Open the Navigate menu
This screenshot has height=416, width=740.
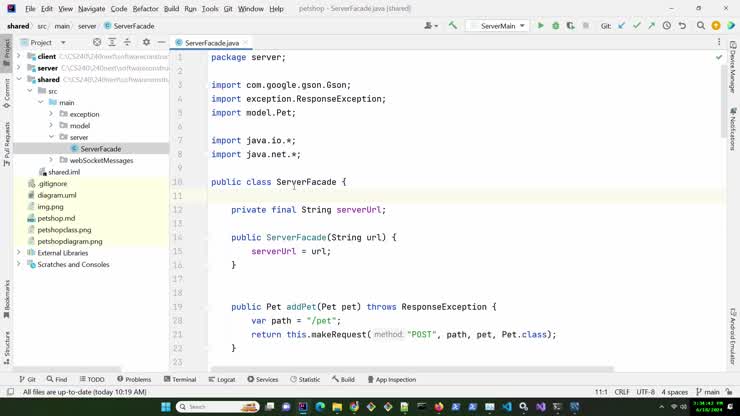(x=92, y=8)
